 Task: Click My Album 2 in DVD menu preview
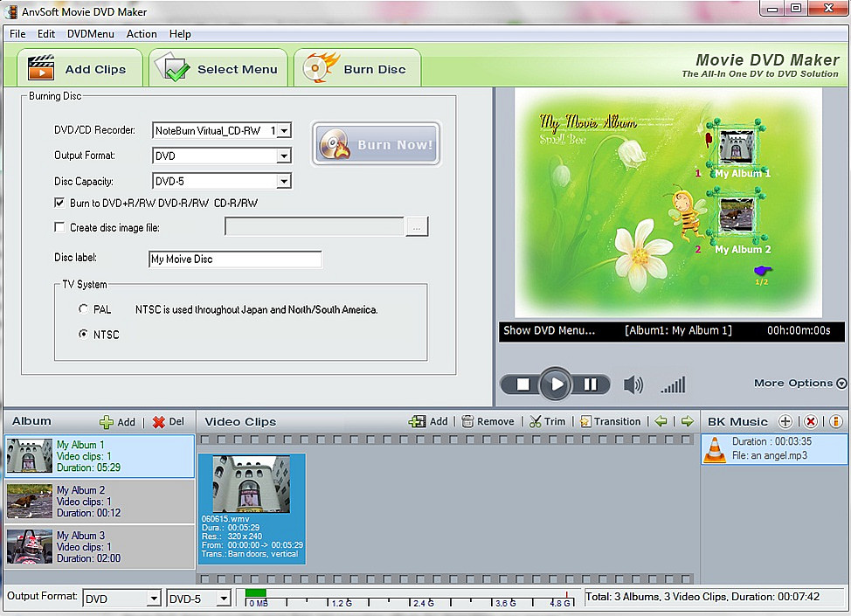pos(738,223)
